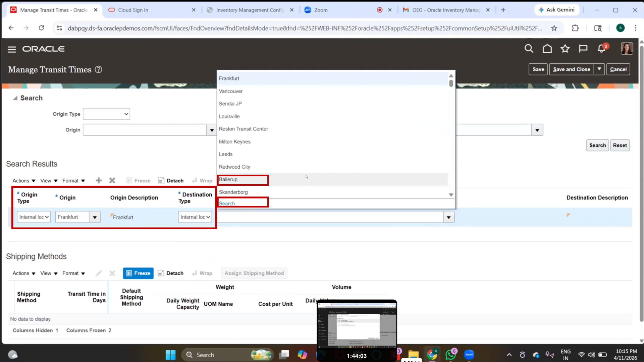Open the Search Results Format menu
Viewport: 644px width, 362px height.
73,181
